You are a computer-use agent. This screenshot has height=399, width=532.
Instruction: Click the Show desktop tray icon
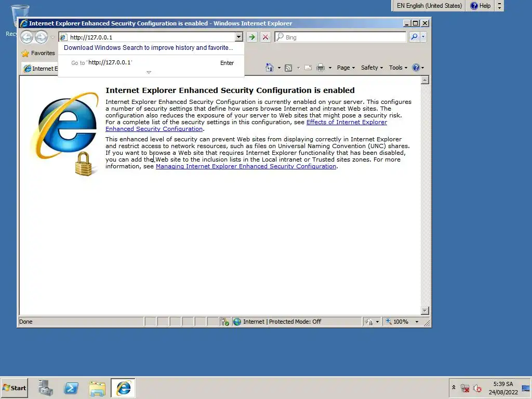(526, 388)
